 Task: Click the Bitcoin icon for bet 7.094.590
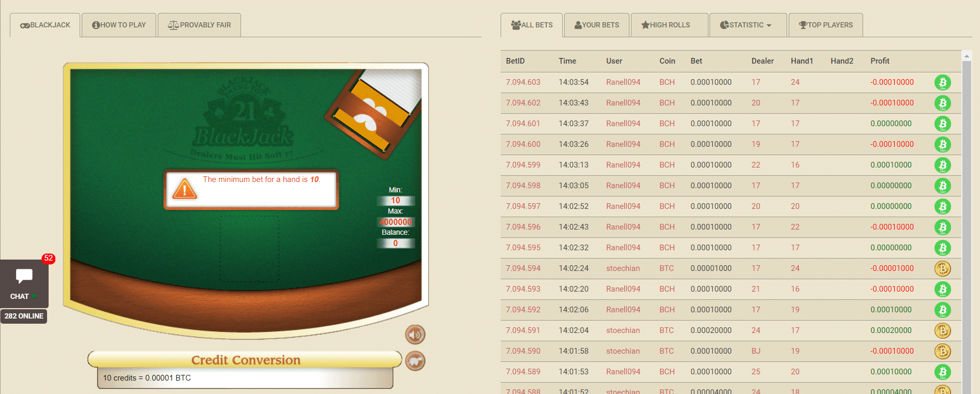942,351
